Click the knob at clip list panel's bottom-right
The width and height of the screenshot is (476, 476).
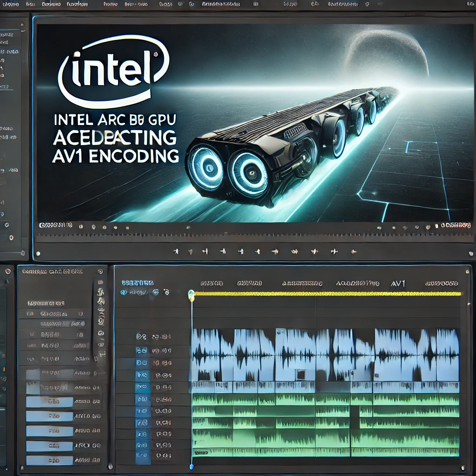tap(111, 466)
